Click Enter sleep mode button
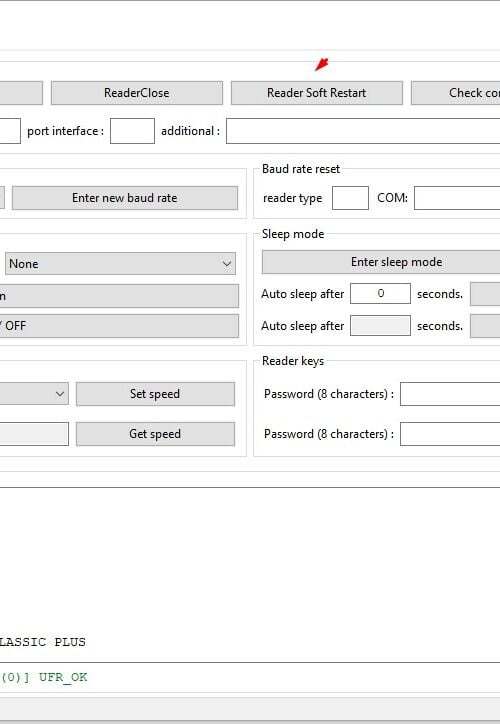The image size is (500, 724). pyautogui.click(x=381, y=262)
